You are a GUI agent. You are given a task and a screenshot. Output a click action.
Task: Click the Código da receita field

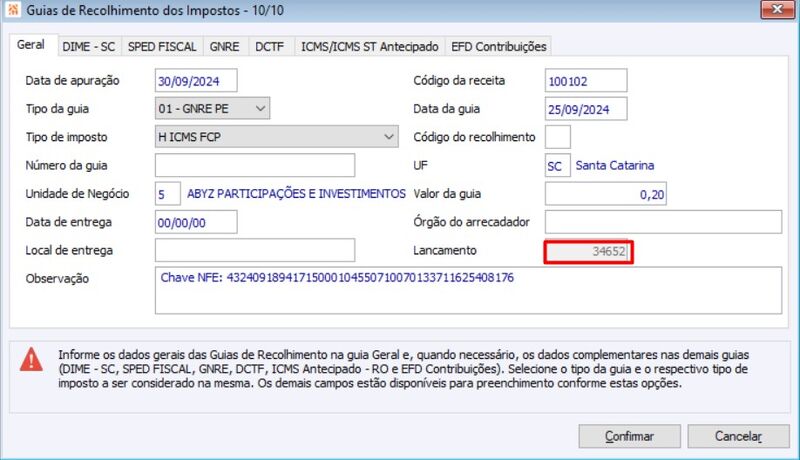[586, 81]
